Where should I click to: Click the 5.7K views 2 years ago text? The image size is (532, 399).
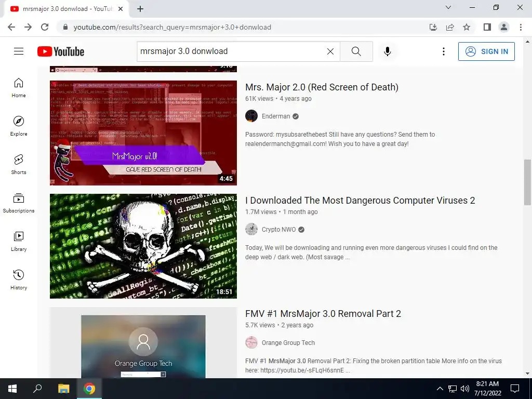coord(279,325)
